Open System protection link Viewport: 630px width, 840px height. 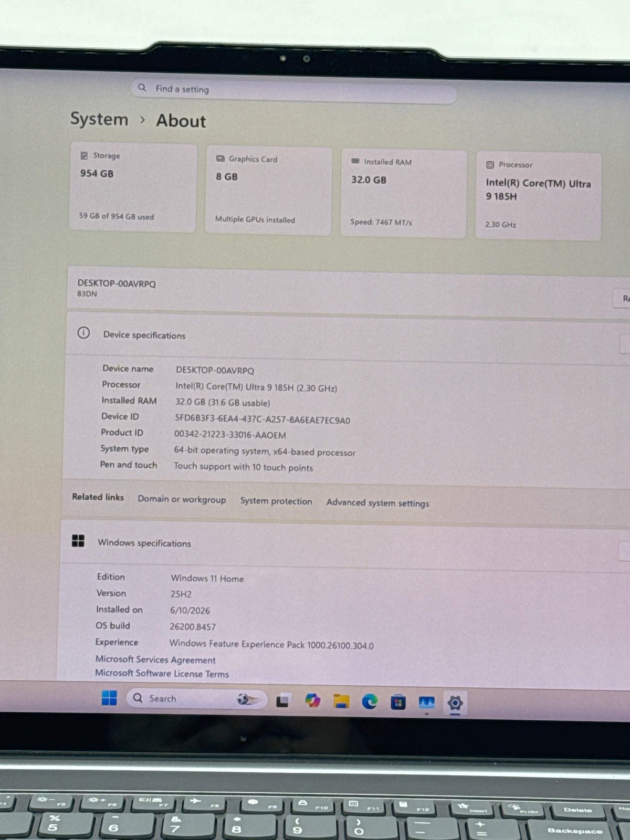point(276,501)
